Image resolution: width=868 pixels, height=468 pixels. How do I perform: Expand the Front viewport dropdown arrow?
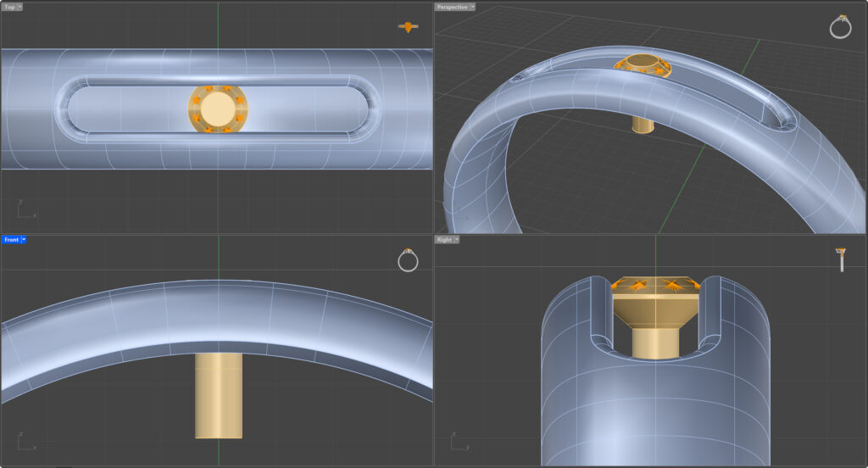pyautogui.click(x=24, y=240)
